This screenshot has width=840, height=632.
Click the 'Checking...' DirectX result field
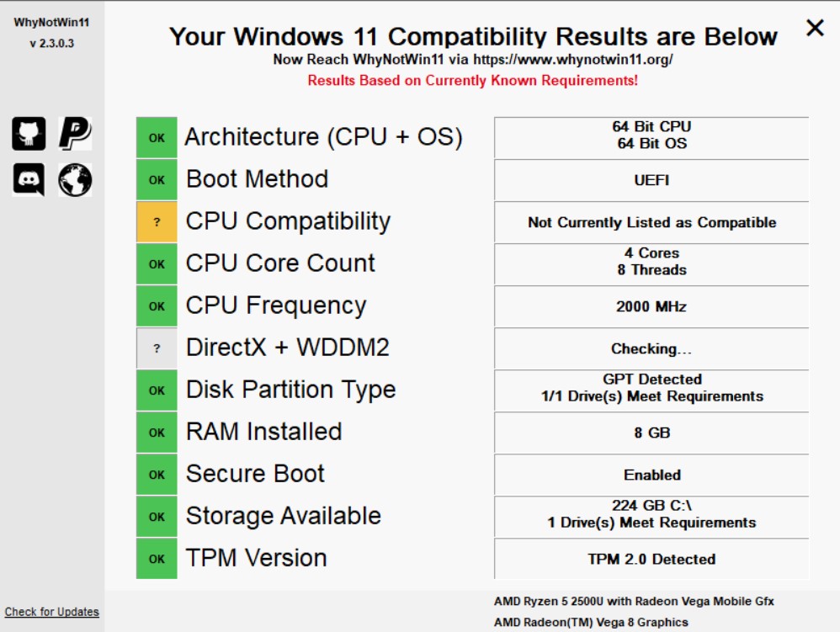coord(651,348)
